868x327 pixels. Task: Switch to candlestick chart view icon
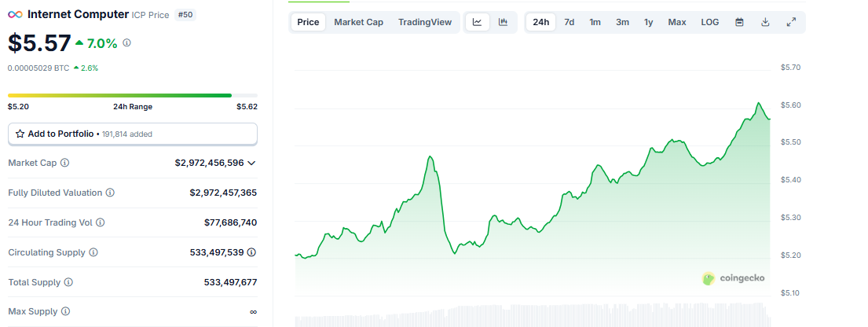[x=504, y=22]
